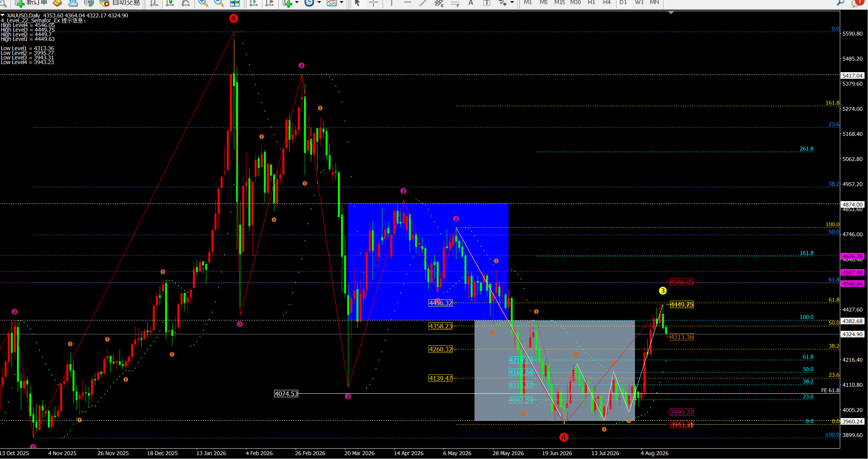This screenshot has width=868, height=459.
Task: Open the cloud virtual hosting icon
Action: tap(73, 3)
